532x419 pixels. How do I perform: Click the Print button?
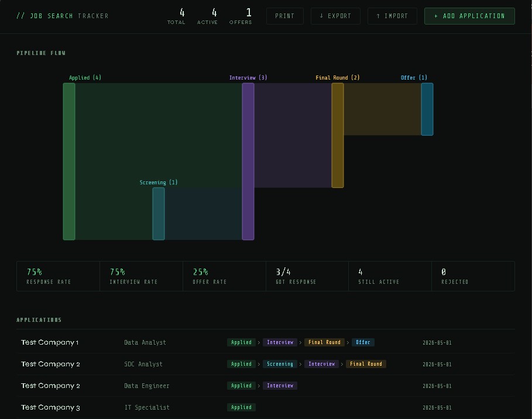pyautogui.click(x=284, y=16)
